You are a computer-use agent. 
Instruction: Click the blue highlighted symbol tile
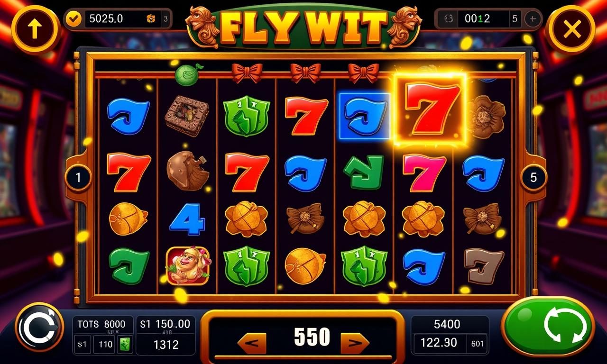click(x=364, y=116)
